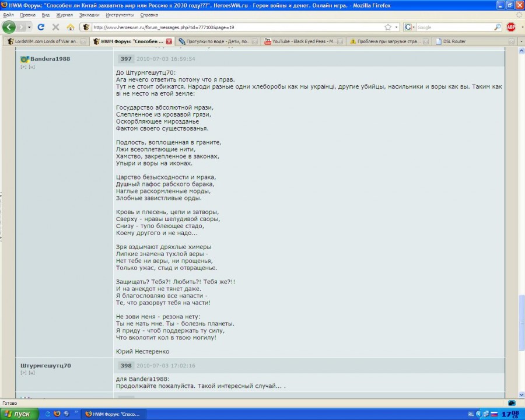The height and width of the screenshot is (420, 525).
Task: Click the [ц] quote link under Штурмгешутц70
Action: (32, 373)
